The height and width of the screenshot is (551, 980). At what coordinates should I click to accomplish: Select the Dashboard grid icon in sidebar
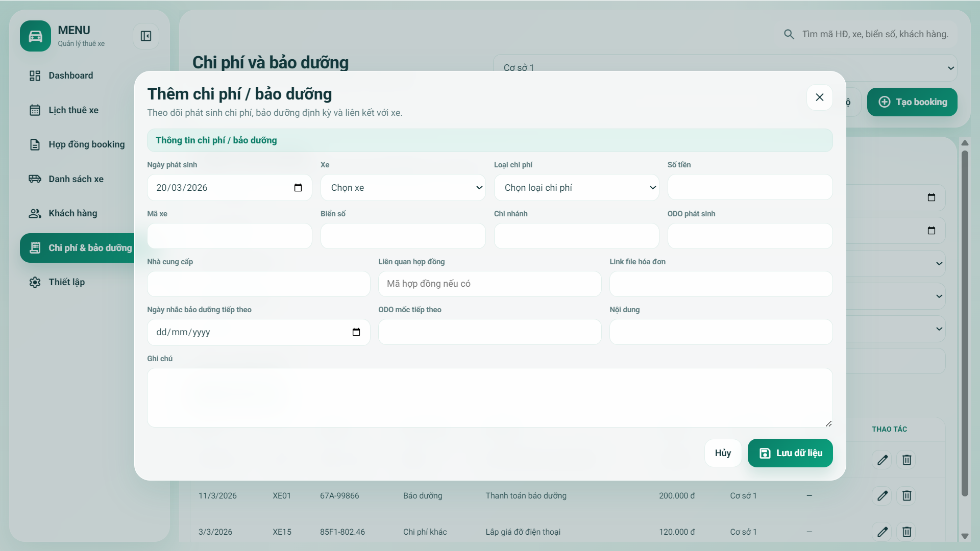click(x=34, y=75)
